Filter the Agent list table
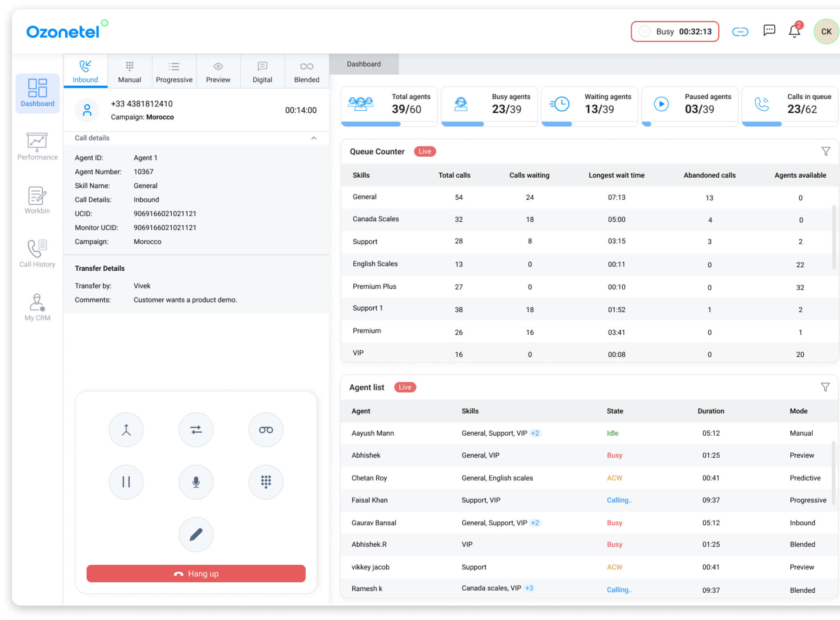Viewport: 840px width, 620px height. click(825, 387)
